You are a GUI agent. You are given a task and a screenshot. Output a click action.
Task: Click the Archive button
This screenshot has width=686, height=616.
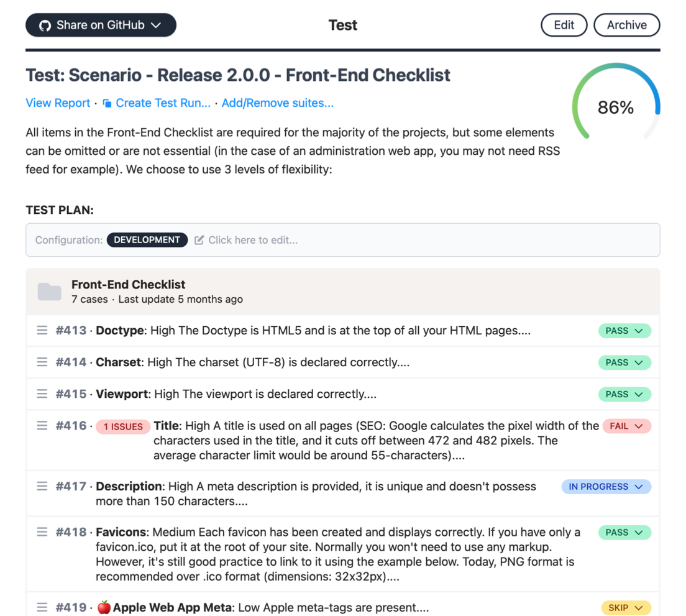click(627, 25)
